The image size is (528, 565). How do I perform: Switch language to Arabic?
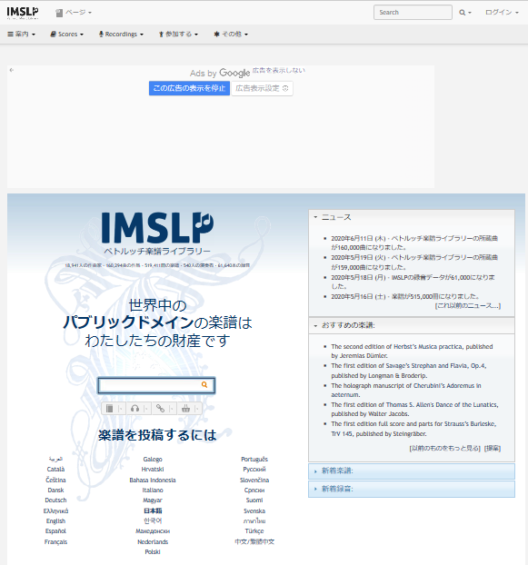click(56, 459)
